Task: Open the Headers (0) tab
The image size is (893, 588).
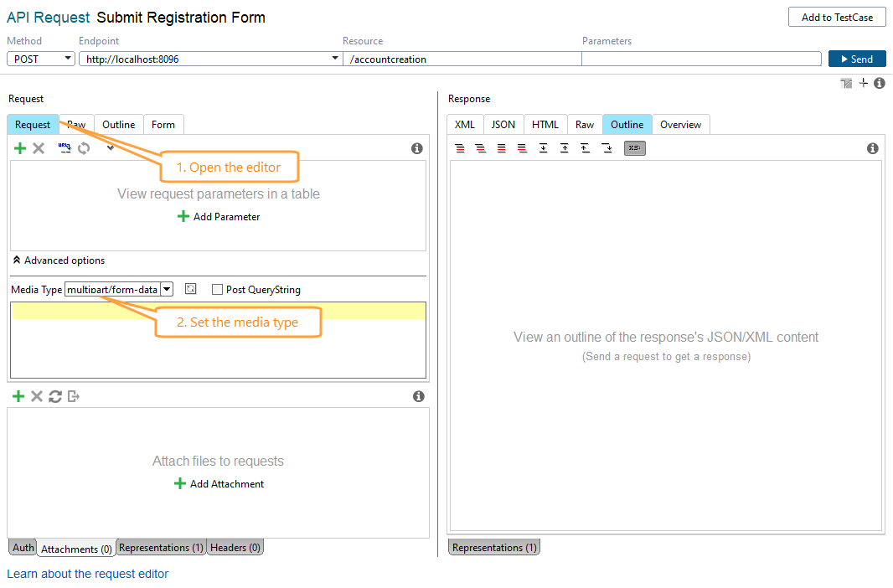Action: tap(235, 547)
